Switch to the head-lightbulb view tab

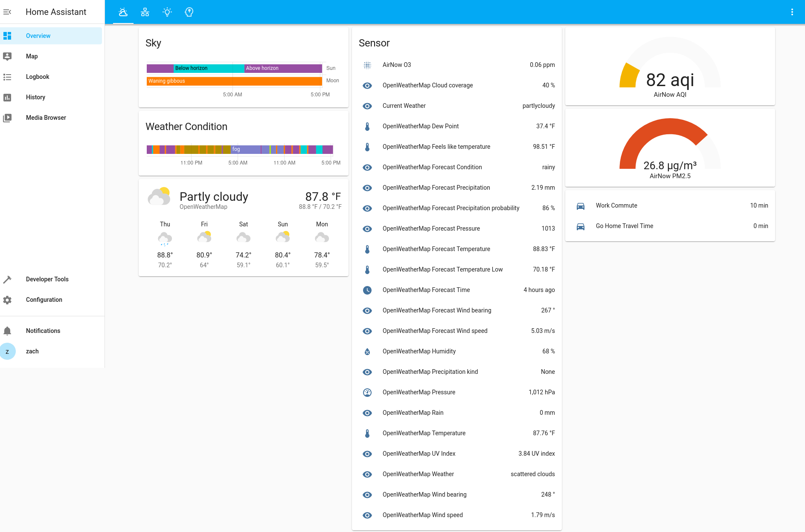[189, 12]
